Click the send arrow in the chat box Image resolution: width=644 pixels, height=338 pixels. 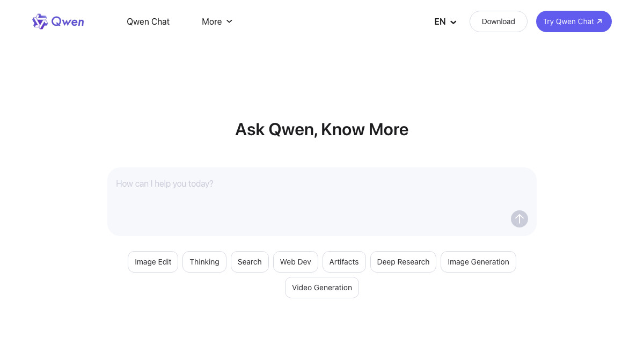pos(519,219)
